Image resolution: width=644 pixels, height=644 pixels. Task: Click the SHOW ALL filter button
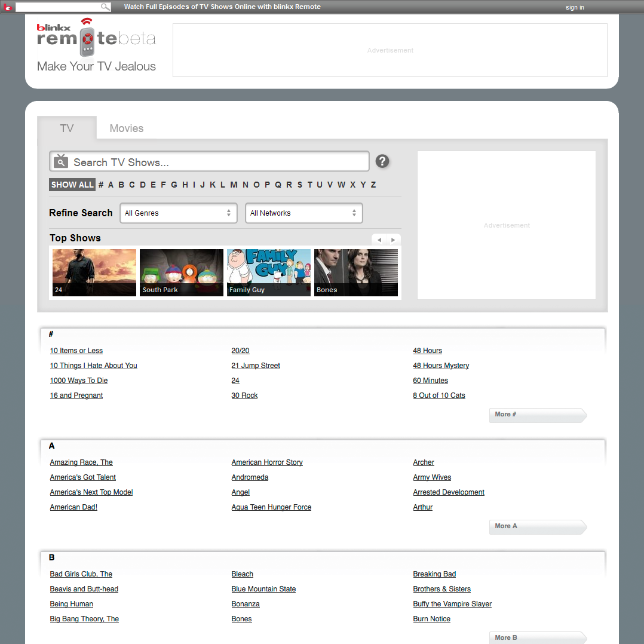pyautogui.click(x=72, y=185)
